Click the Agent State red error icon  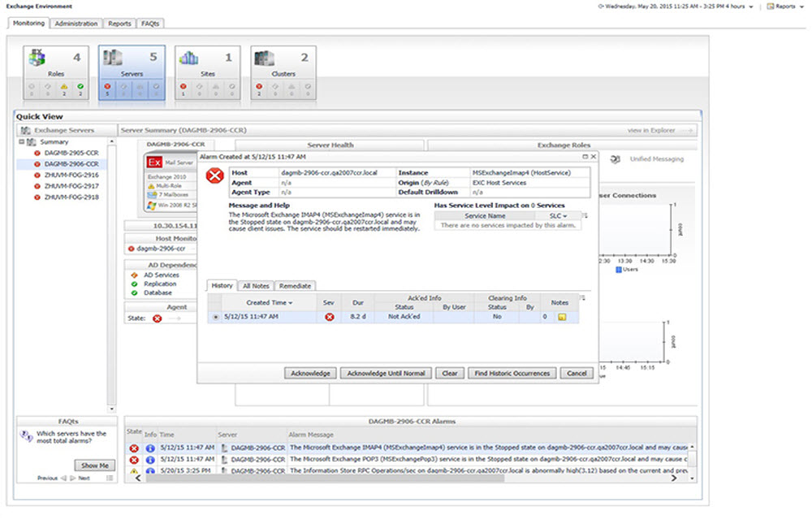(158, 318)
